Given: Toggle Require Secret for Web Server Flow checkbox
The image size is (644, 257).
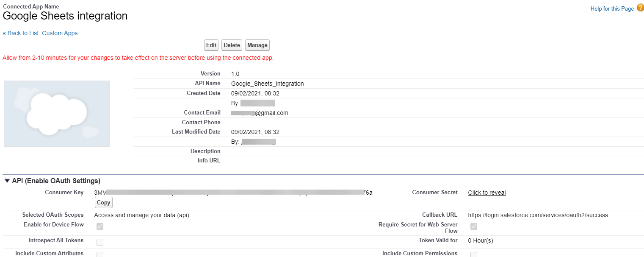Looking at the screenshot, I should (x=474, y=226).
